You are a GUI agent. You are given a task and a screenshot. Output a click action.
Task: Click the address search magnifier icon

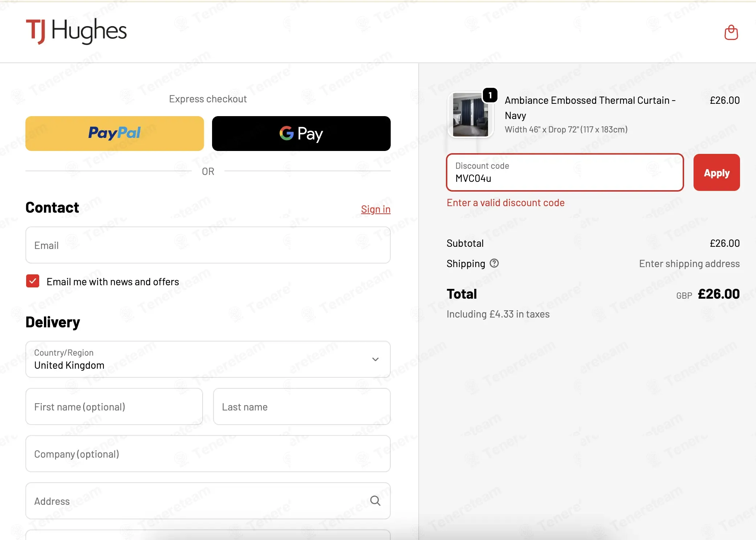(x=375, y=501)
